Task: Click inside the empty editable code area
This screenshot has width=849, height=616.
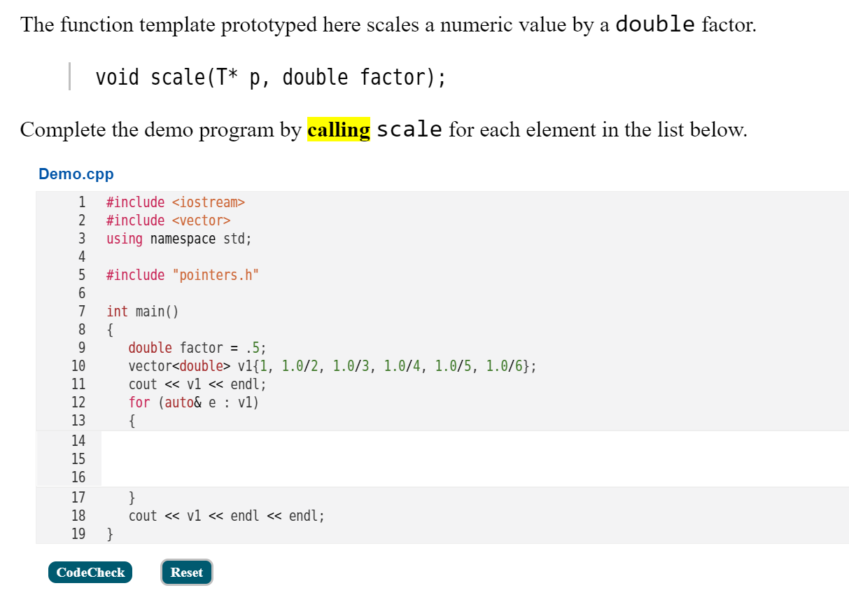Action: (x=280, y=458)
